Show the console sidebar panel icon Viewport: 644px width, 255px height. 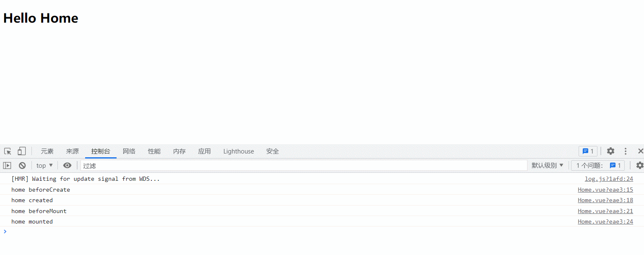pyautogui.click(x=7, y=166)
